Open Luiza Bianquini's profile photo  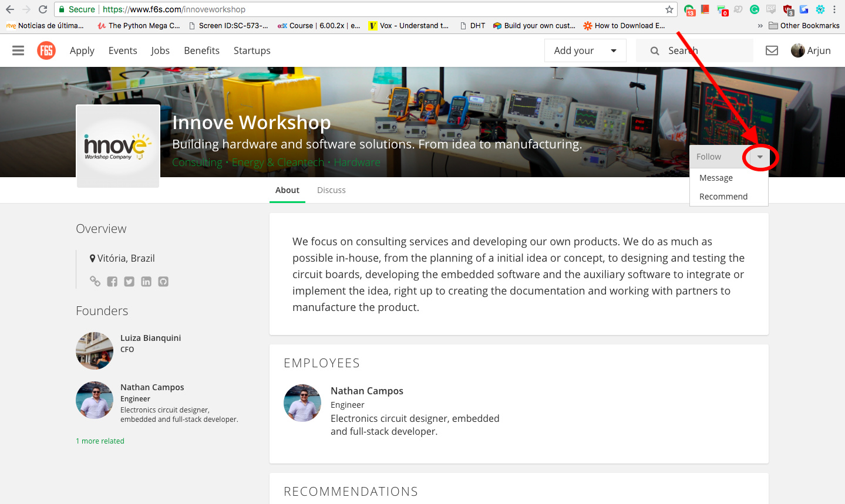coord(95,351)
